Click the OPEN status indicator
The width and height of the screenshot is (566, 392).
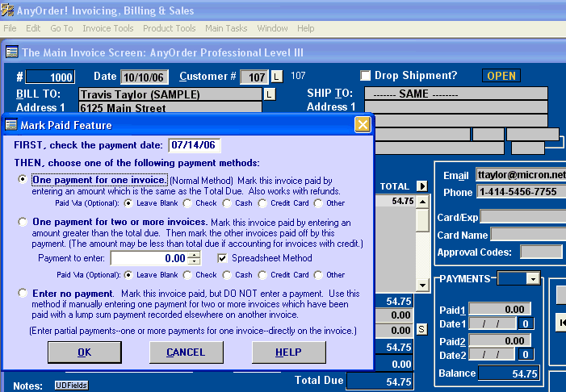click(x=501, y=76)
